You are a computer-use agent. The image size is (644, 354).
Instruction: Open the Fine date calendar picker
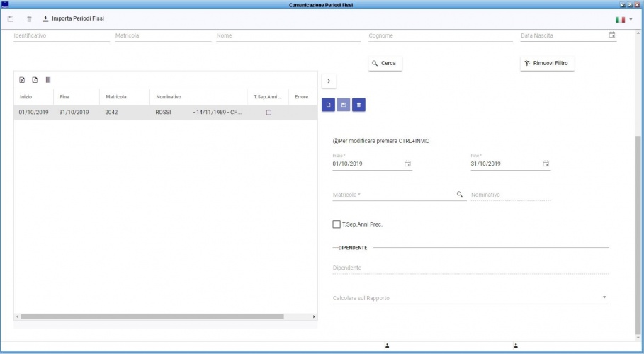(546, 164)
